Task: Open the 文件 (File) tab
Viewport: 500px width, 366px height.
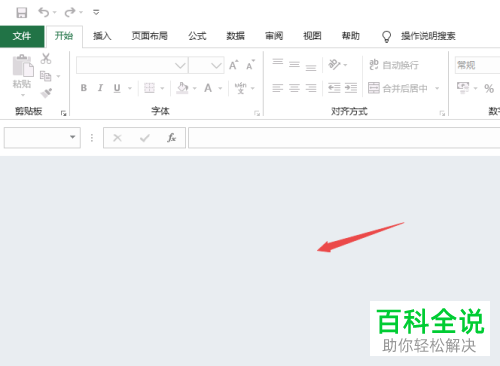Action: point(22,36)
